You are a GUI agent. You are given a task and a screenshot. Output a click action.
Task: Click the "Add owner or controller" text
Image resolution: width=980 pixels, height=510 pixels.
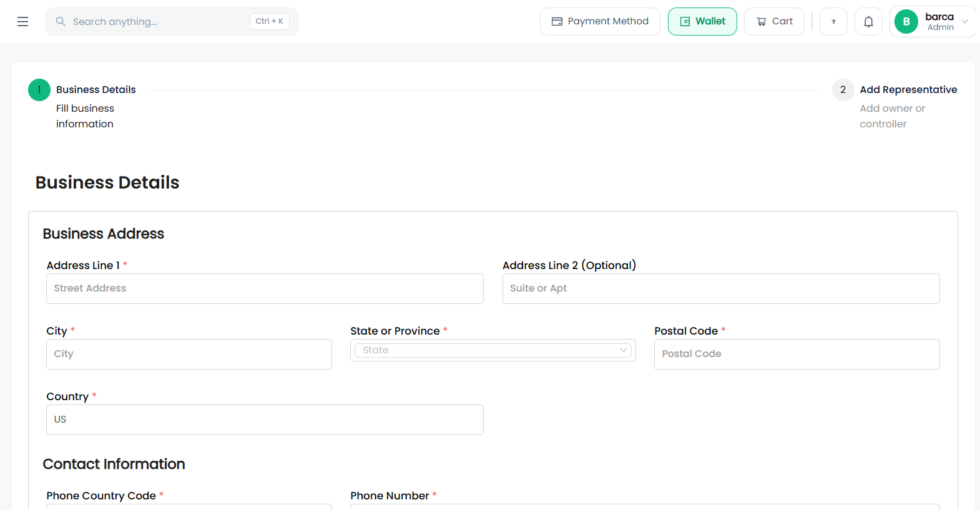pyautogui.click(x=893, y=116)
